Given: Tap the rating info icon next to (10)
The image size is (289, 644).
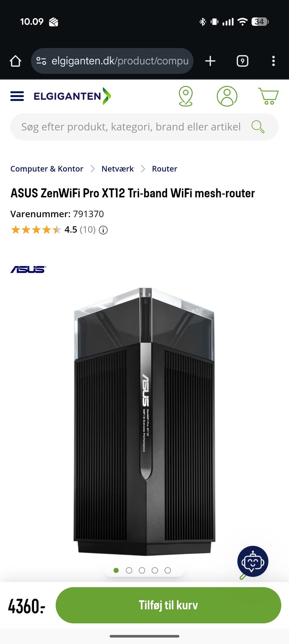Looking at the screenshot, I should (x=103, y=230).
